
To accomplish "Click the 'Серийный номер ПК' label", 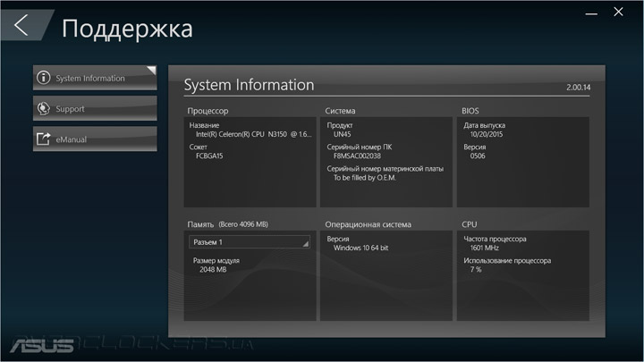I will coord(360,147).
